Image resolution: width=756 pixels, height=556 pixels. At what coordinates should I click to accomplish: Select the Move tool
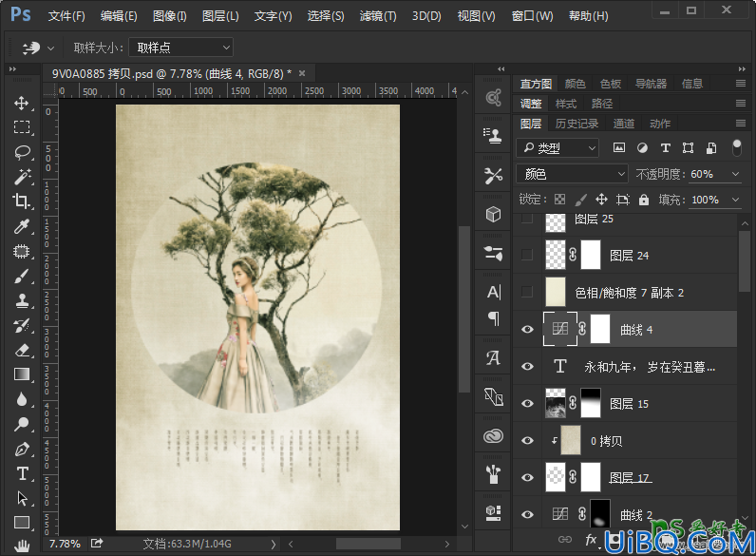pyautogui.click(x=21, y=103)
